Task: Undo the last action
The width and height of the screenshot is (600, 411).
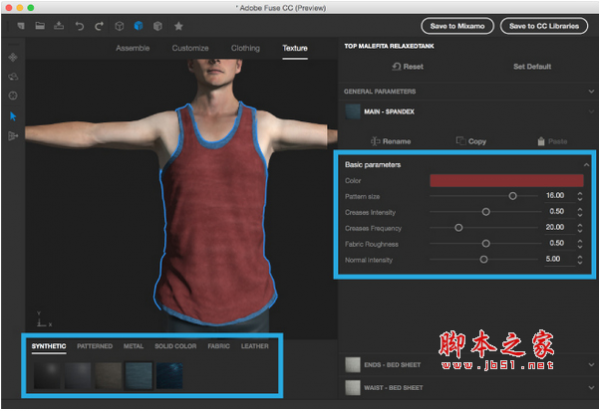Action: coord(79,26)
